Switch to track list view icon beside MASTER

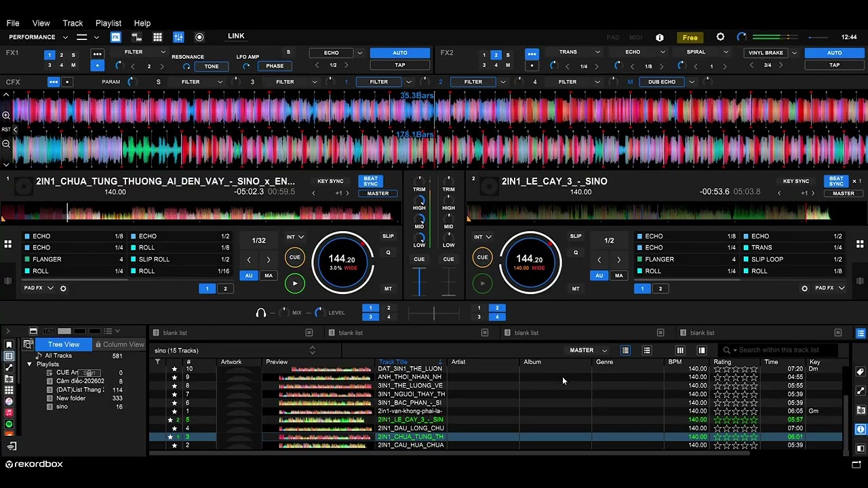[625, 350]
